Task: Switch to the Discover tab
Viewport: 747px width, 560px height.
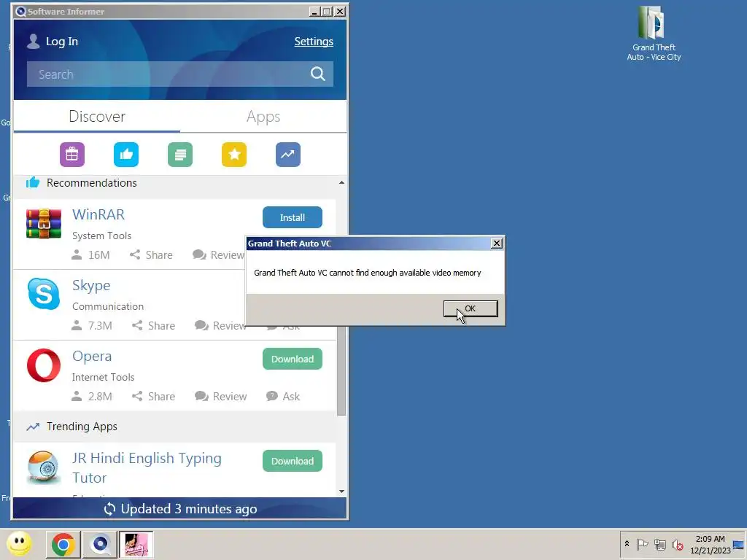Action: (97, 117)
